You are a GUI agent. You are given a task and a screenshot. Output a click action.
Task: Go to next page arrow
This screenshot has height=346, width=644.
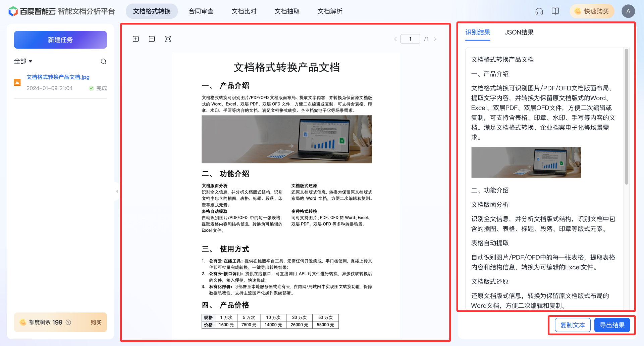tap(435, 39)
